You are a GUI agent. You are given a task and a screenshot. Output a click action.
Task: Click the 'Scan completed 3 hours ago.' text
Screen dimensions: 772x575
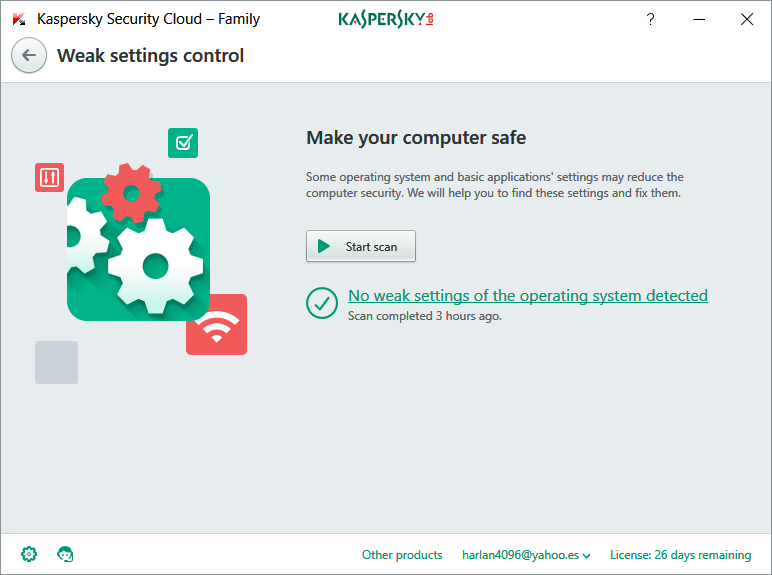[424, 316]
